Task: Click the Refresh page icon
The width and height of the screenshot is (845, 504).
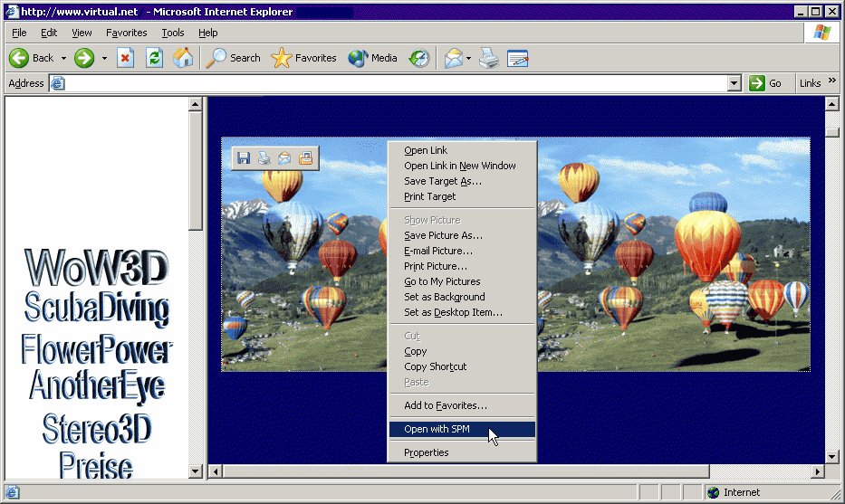Action: click(154, 58)
